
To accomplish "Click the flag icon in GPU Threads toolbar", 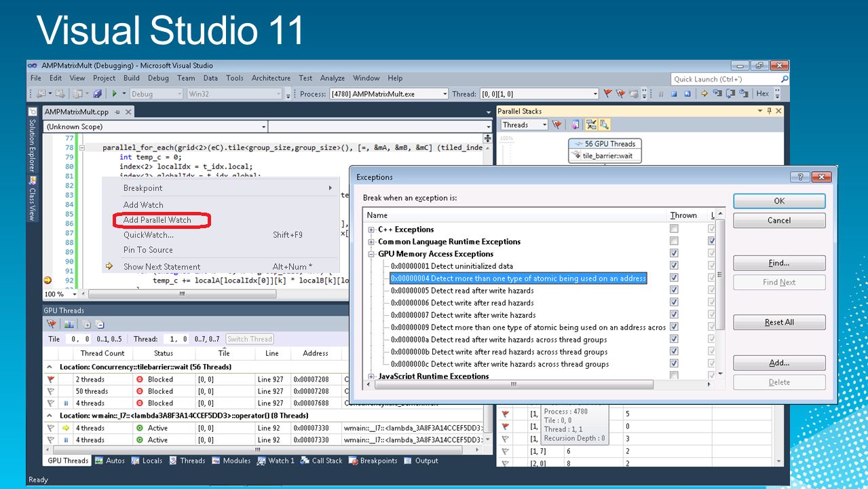I will [x=51, y=324].
